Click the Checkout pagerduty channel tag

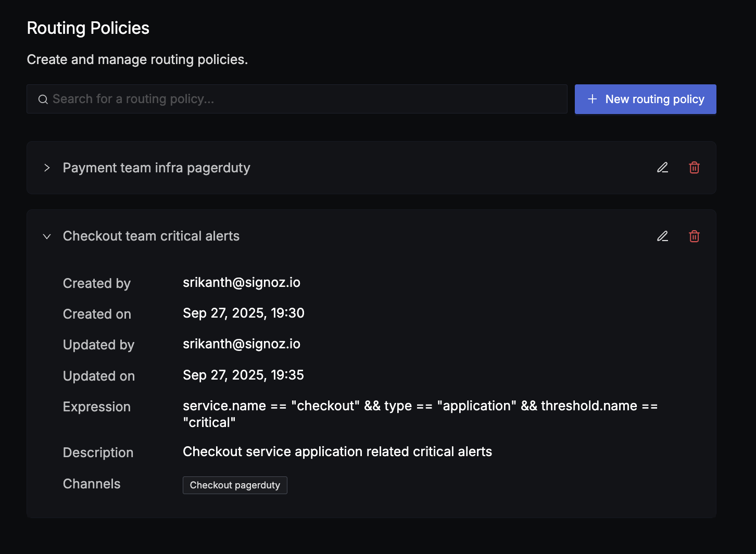(235, 485)
